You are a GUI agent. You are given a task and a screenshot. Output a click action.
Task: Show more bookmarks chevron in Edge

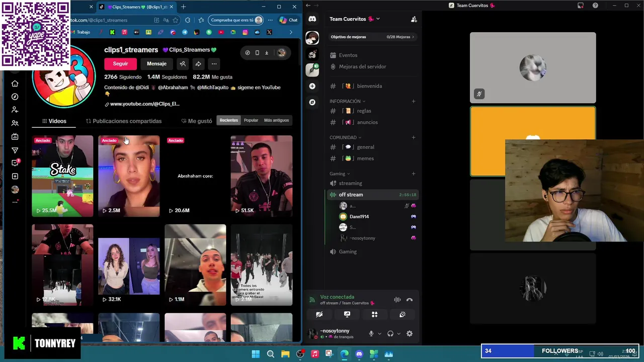coord(291,32)
